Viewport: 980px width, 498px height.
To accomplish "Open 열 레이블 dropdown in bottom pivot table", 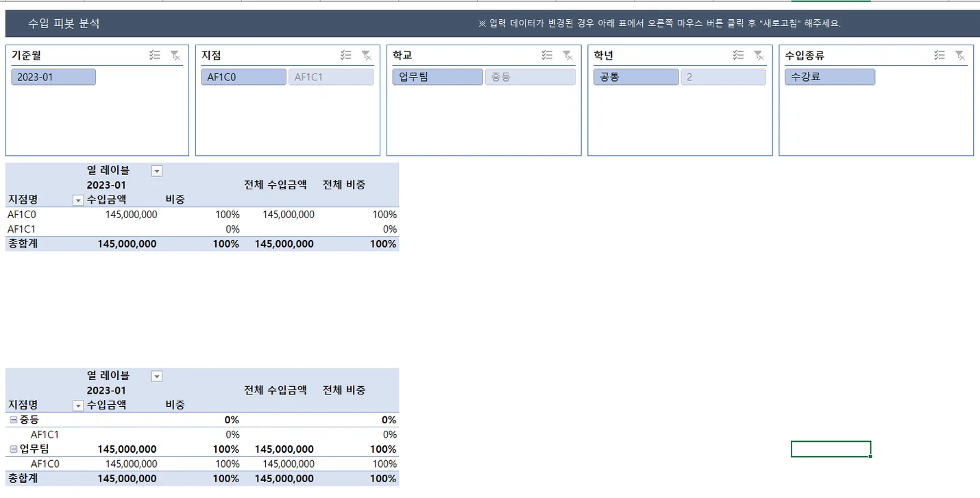I will click(157, 376).
